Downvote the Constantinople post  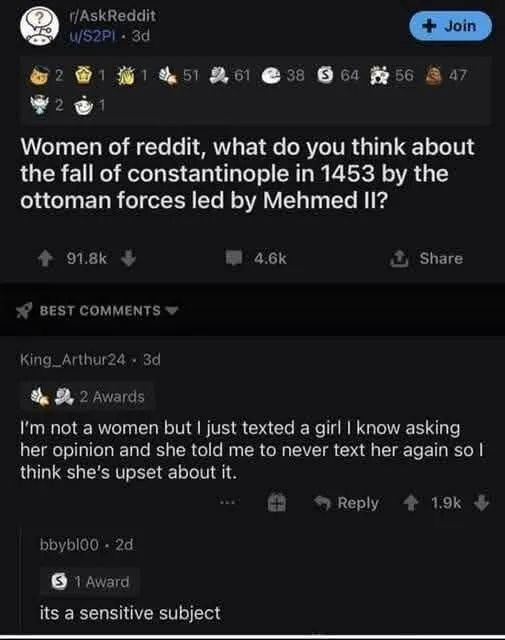pos(128,258)
